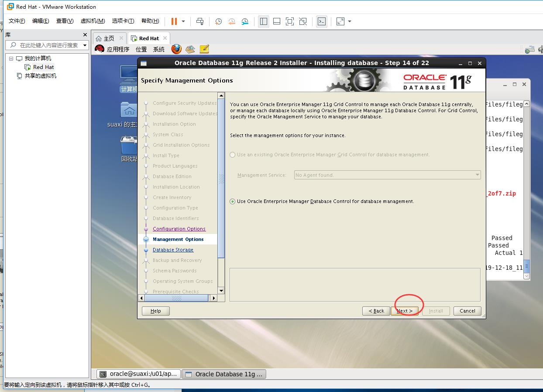This screenshot has height=392, width=543.
Task: Step installer steps list scrollbar left
Action: point(141,298)
